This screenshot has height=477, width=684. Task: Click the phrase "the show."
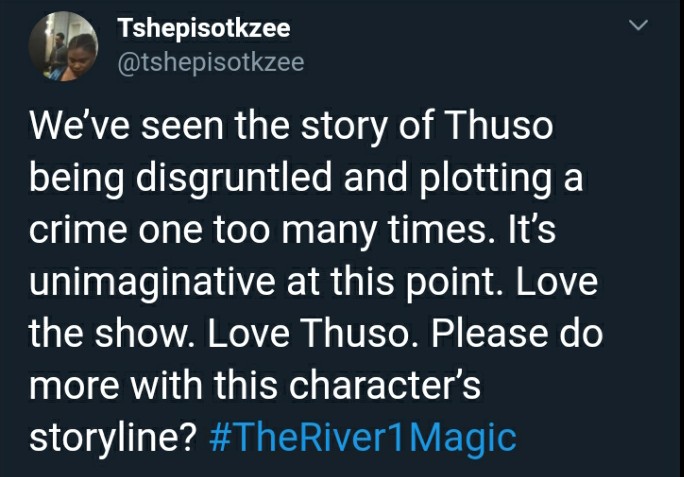113,334
